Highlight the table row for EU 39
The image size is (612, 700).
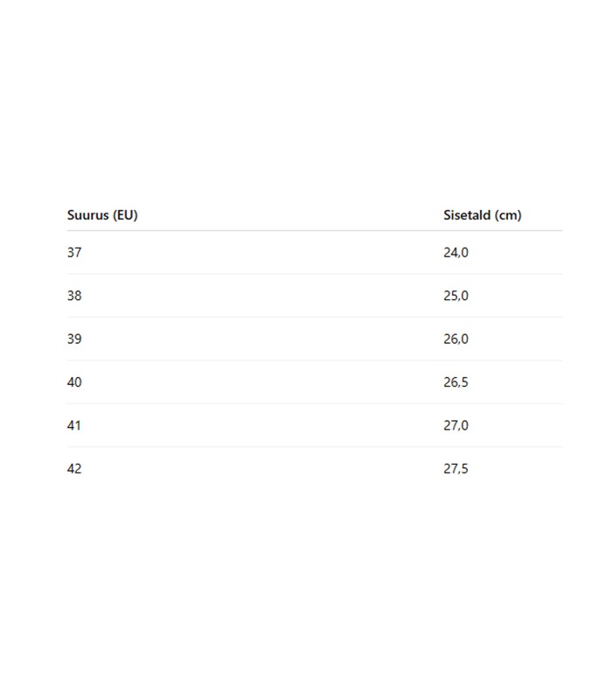262,339
